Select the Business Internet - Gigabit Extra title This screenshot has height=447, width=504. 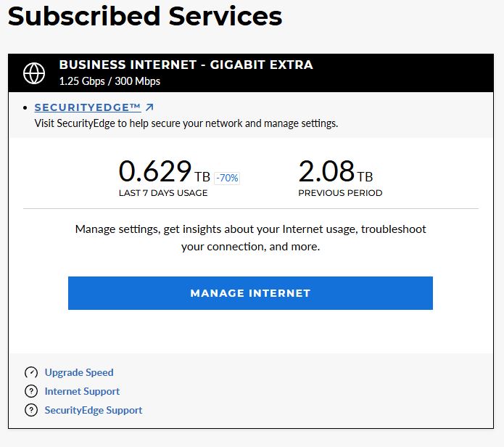point(186,65)
